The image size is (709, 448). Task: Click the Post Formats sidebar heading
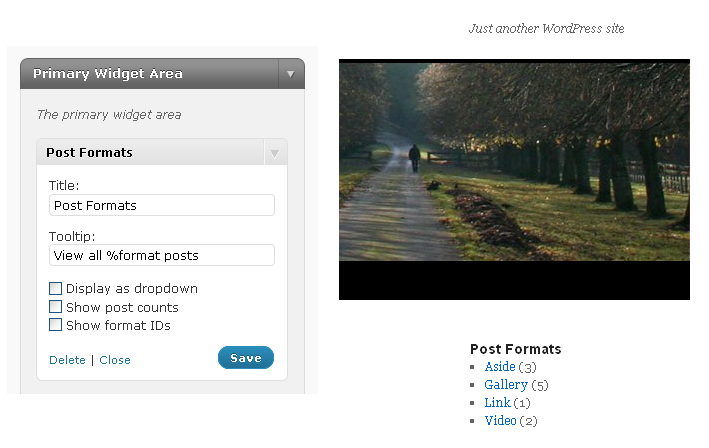click(x=515, y=349)
